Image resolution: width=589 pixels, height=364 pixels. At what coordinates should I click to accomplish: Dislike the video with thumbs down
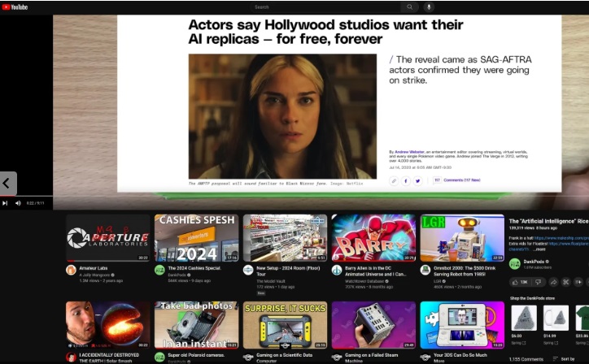pyautogui.click(x=538, y=282)
